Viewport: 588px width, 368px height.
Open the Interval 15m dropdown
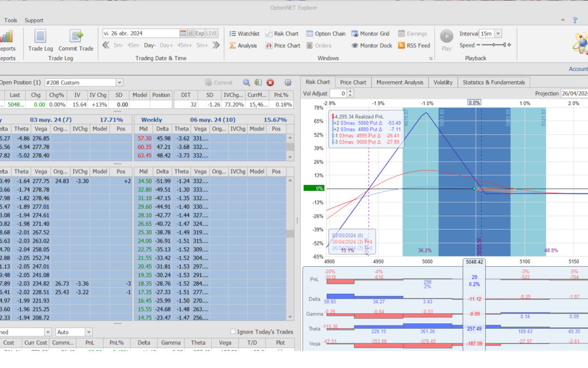click(498, 34)
